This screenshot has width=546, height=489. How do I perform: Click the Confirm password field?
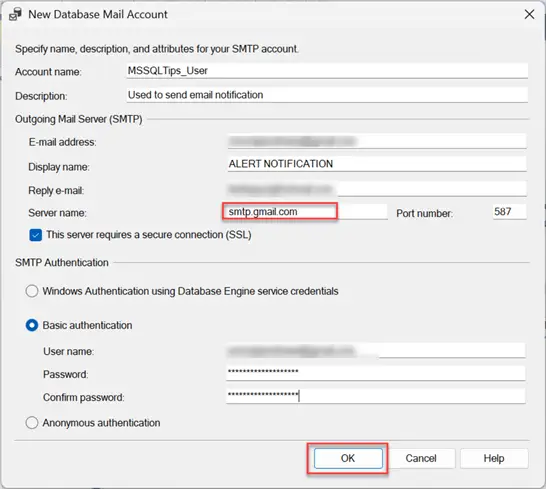click(x=376, y=396)
